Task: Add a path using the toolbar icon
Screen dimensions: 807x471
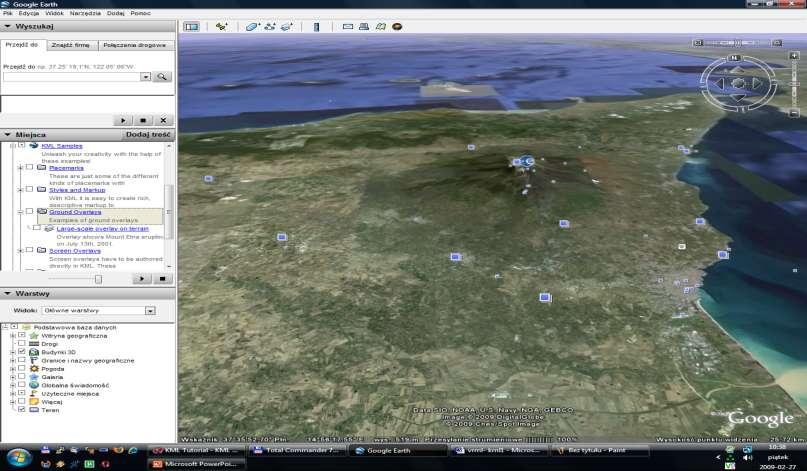Action: tap(269, 26)
